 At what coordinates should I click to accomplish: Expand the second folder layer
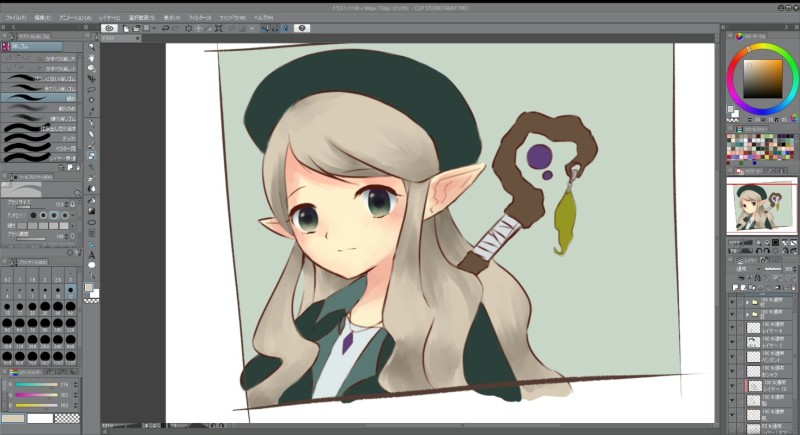747,314
